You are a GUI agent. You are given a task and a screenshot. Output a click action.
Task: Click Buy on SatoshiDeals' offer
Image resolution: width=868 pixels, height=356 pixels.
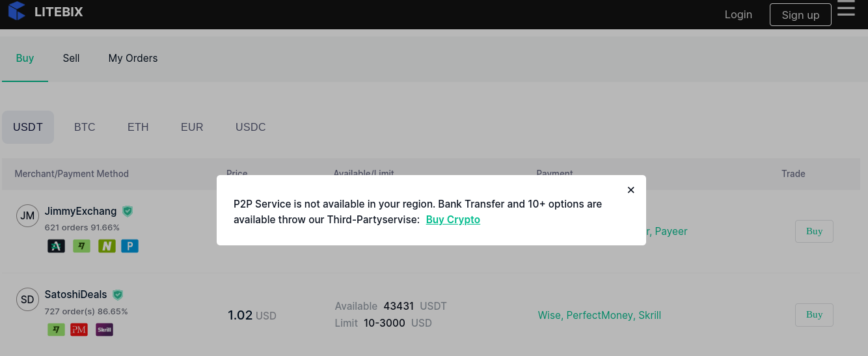814,314
